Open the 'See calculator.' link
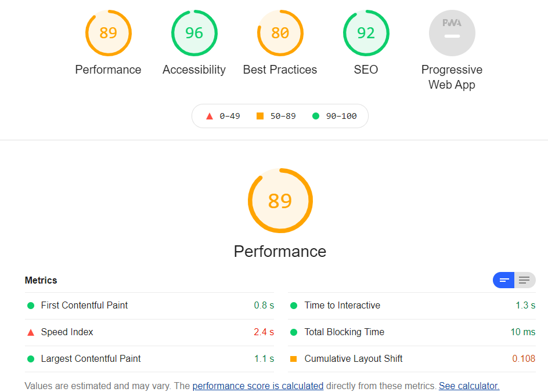 tap(469, 386)
